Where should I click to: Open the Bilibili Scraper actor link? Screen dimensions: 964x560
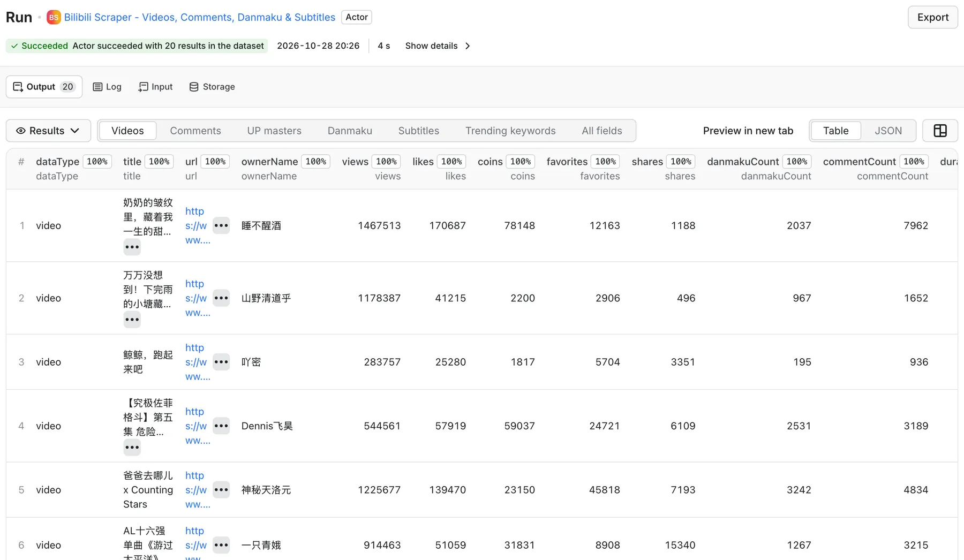coord(200,17)
